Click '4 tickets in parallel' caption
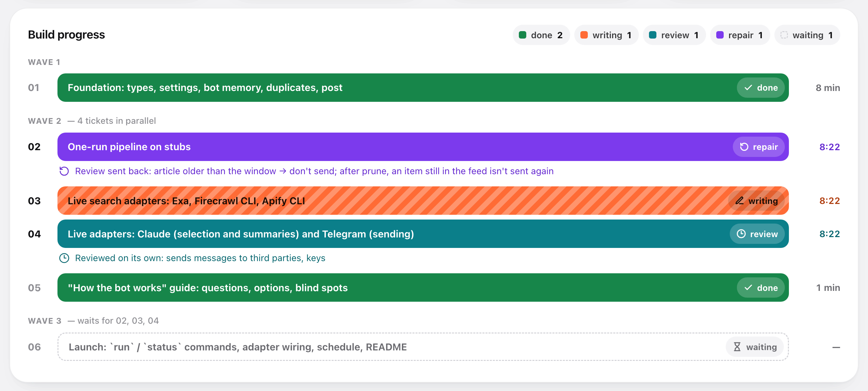This screenshot has width=868, height=391. [117, 121]
